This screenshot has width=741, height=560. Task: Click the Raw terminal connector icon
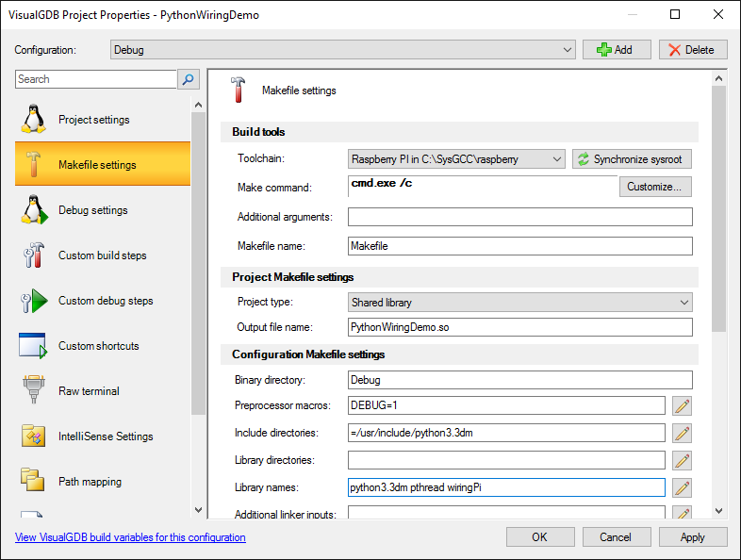(34, 389)
